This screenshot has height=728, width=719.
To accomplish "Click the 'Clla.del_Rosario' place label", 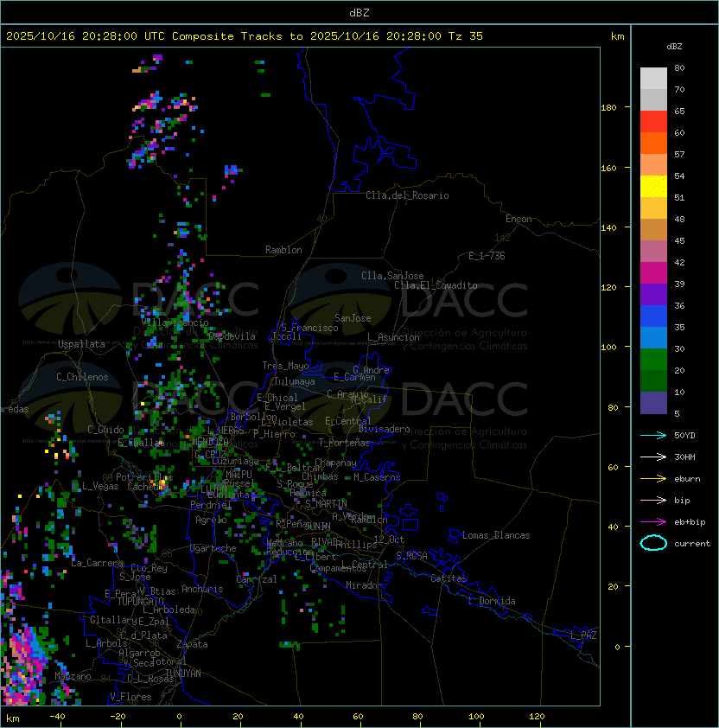I will 407,195.
